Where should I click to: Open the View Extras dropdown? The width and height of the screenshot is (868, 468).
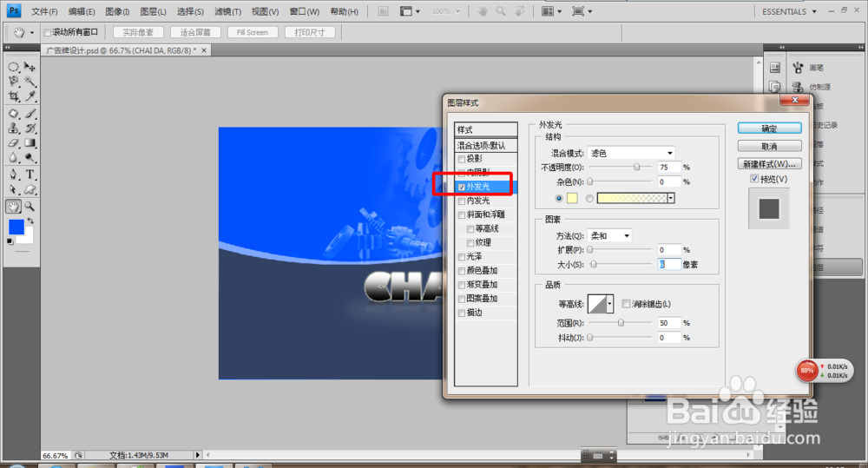(x=410, y=11)
